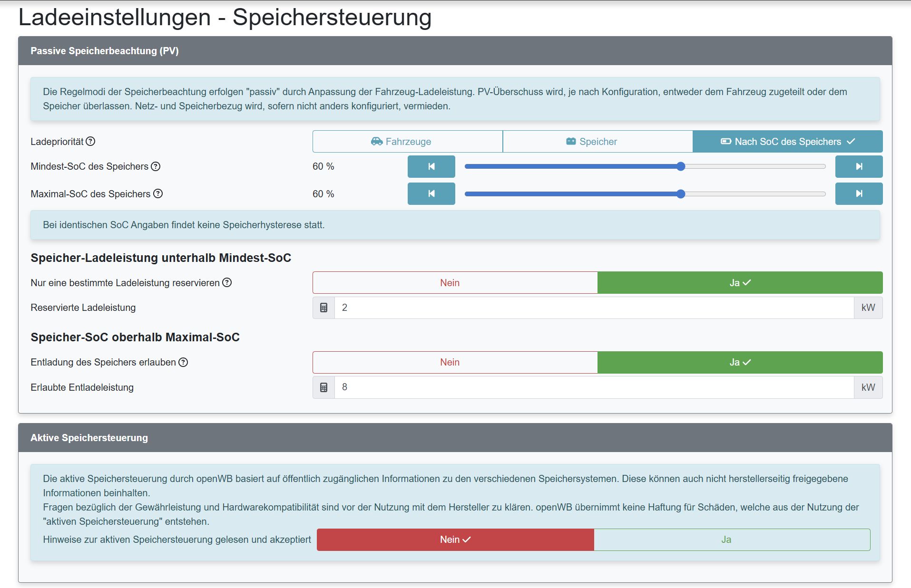This screenshot has height=588, width=911.
Task: Click the car icon in Fahrzeuge option
Action: pyautogui.click(x=377, y=141)
